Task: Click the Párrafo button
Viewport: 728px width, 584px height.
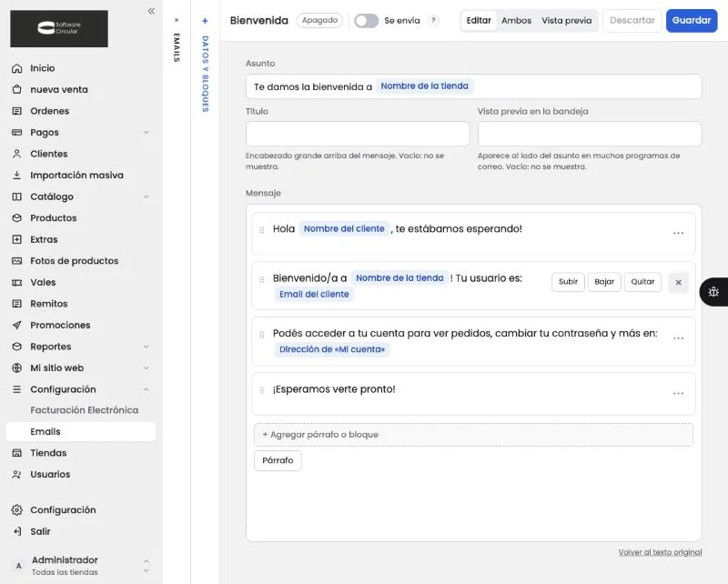Action: [278, 460]
